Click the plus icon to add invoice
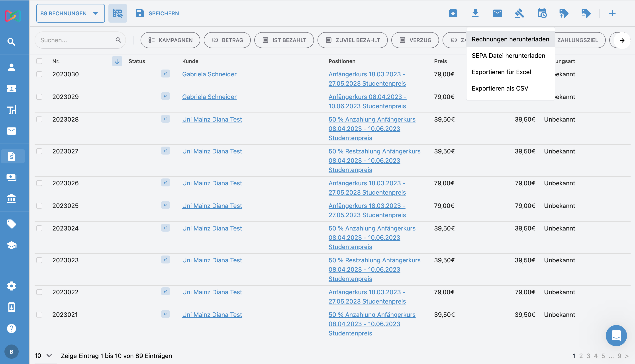This screenshot has height=364, width=635. click(612, 13)
